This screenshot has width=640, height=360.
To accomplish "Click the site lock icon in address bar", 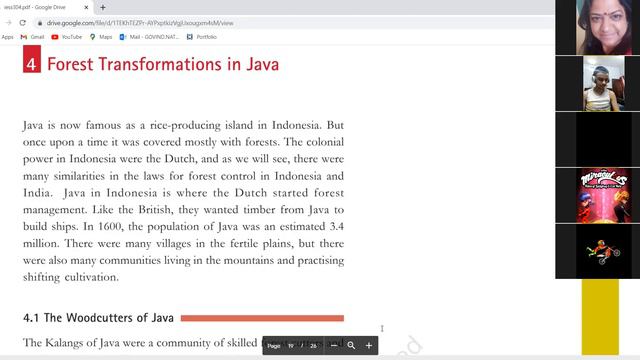I will (x=40, y=23).
